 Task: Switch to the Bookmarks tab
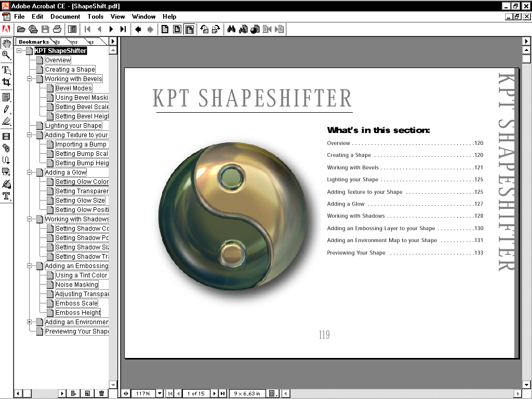click(x=34, y=42)
